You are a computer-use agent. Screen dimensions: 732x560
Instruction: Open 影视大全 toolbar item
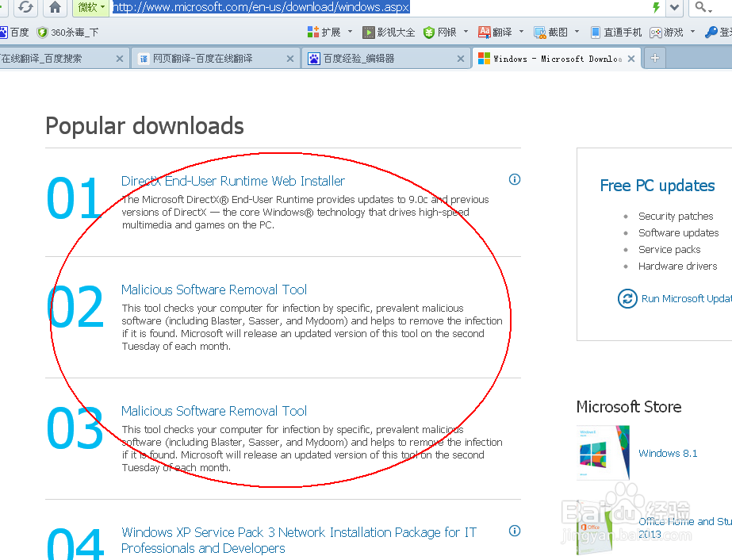pyautogui.click(x=389, y=33)
